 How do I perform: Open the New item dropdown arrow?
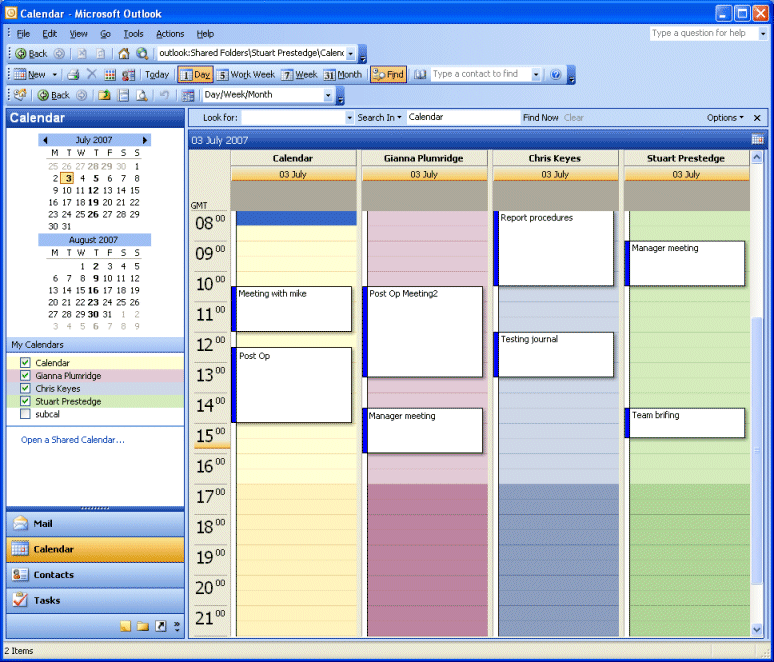click(x=54, y=75)
